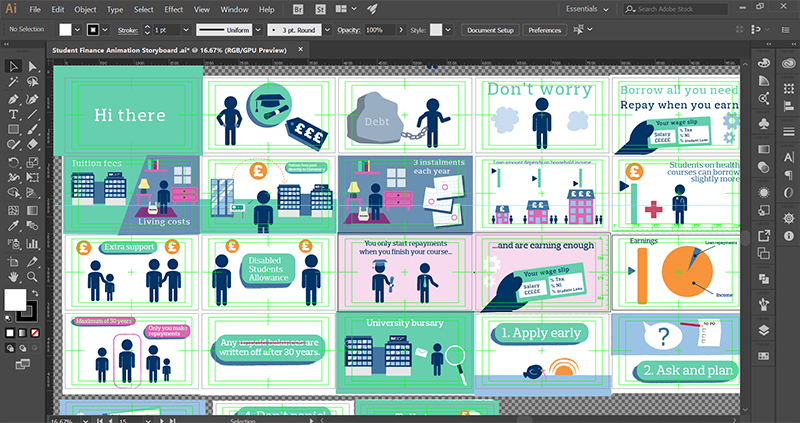Select the Selection tool (black arrow)
Image resolution: width=800 pixels, height=423 pixels.
[x=14, y=66]
